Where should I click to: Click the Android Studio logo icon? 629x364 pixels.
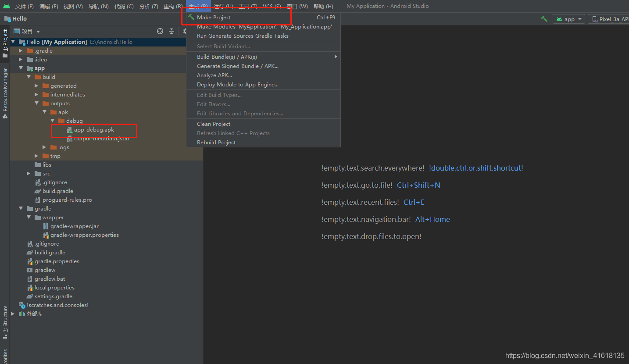point(7,6)
